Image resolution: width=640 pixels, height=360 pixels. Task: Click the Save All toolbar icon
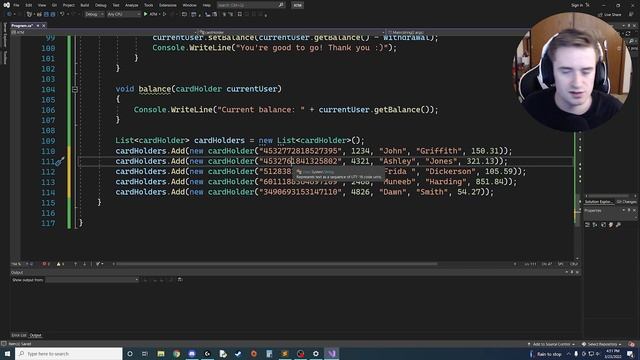53,14
